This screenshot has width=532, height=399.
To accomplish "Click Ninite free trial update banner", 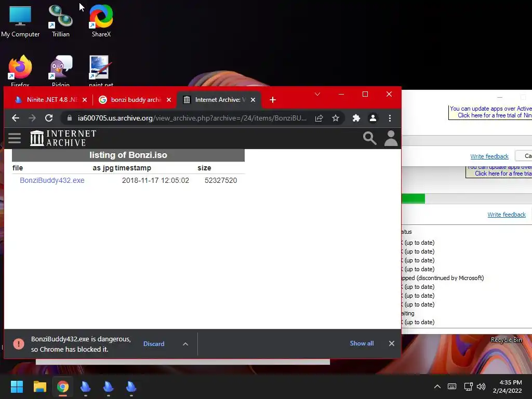I will [490, 112].
